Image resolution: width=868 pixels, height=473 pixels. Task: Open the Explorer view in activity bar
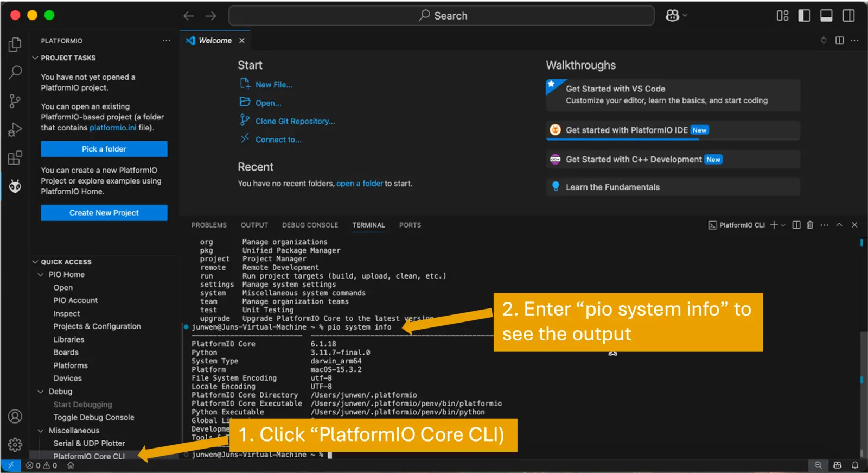15,44
